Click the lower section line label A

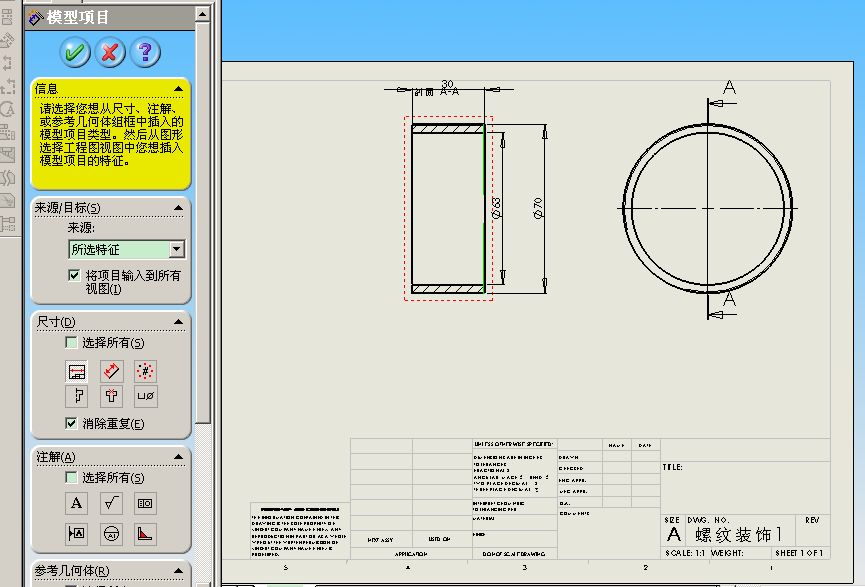[729, 299]
